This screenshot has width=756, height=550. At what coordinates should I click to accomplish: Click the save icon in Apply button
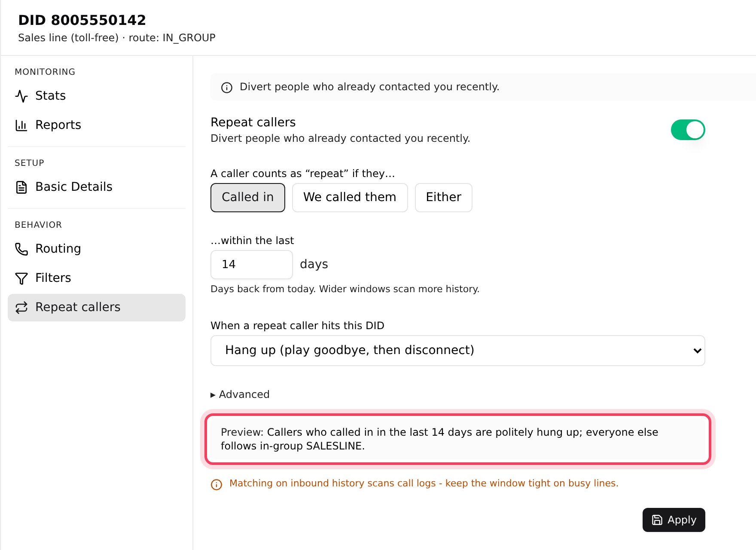coord(657,520)
